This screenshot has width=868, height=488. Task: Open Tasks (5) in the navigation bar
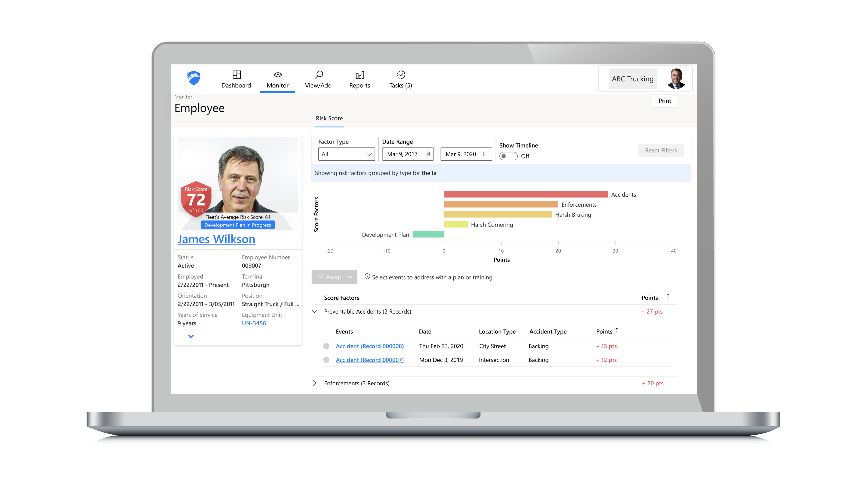(401, 85)
